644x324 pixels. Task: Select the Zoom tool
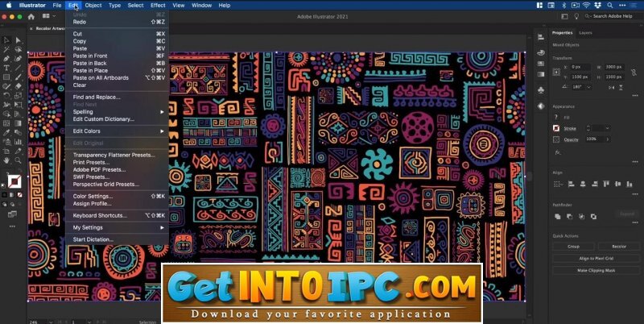(x=18, y=160)
